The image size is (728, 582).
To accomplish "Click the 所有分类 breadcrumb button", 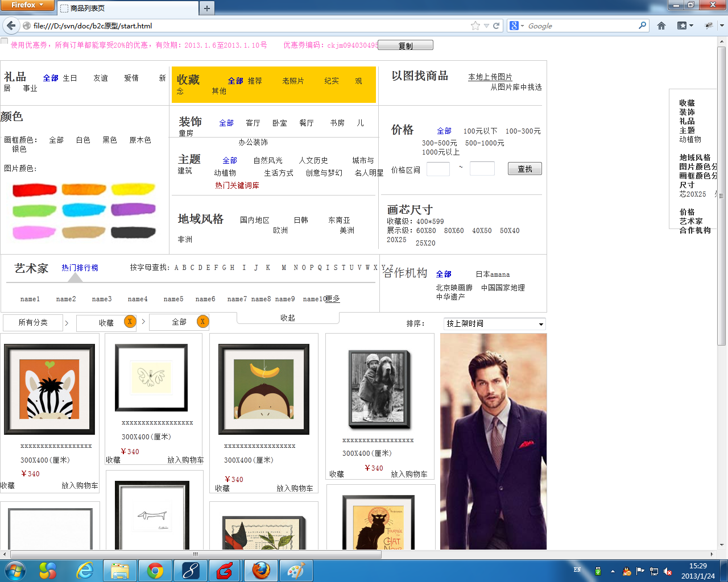I will pos(33,322).
